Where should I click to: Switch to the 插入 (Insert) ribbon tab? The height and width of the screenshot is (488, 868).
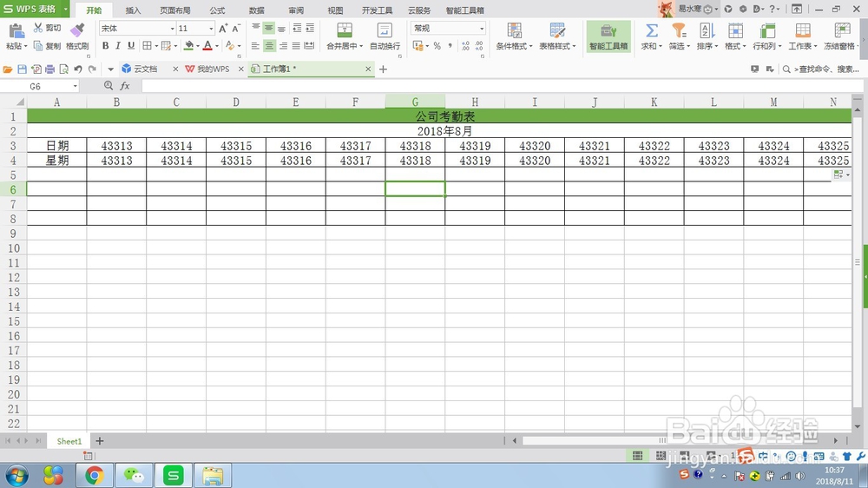tap(133, 10)
